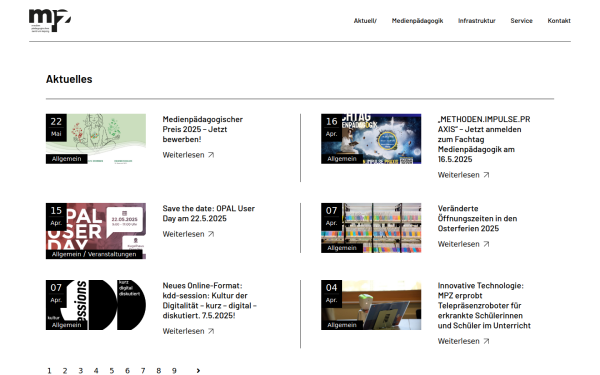Image resolution: width=600 pixels, height=375 pixels.
Task: Go to pagination page 9
Action: tap(174, 370)
